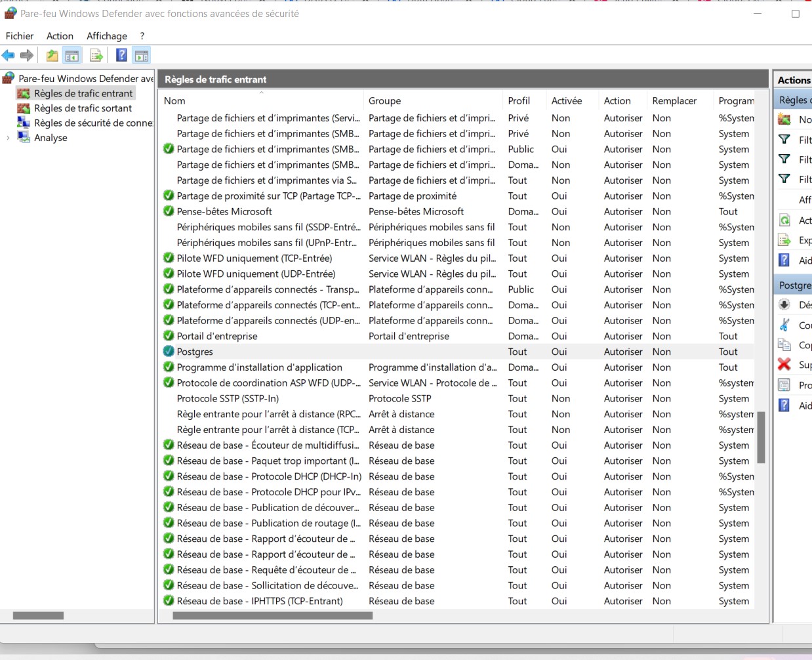
Task: Maximize the Pare-feu Windows Defender window
Action: coord(796,14)
